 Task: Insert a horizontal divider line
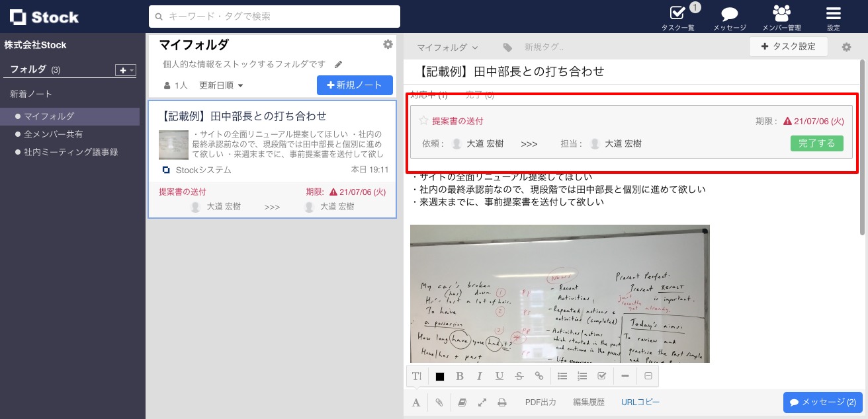pyautogui.click(x=625, y=376)
